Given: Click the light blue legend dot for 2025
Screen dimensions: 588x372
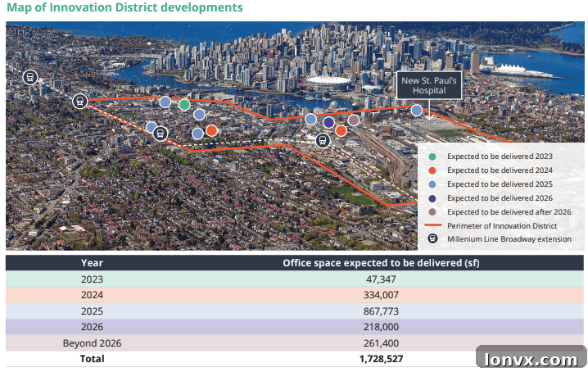Looking at the screenshot, I should click(x=432, y=184).
